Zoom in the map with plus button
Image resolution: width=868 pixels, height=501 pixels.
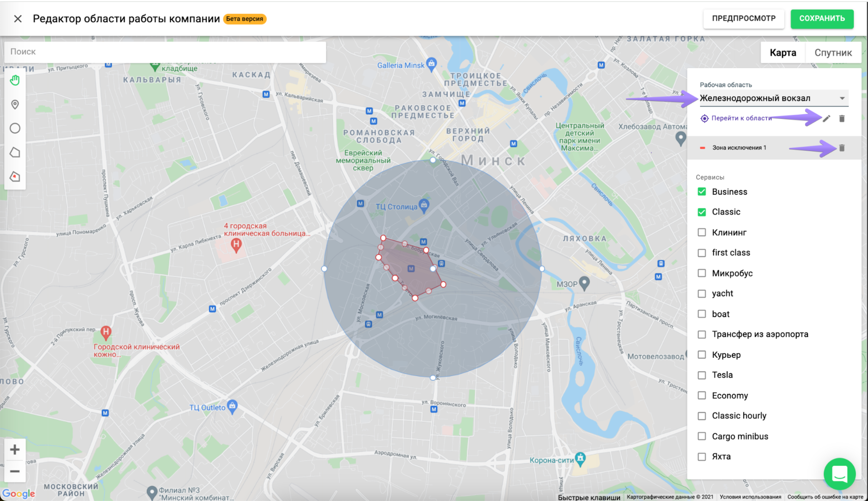point(15,449)
